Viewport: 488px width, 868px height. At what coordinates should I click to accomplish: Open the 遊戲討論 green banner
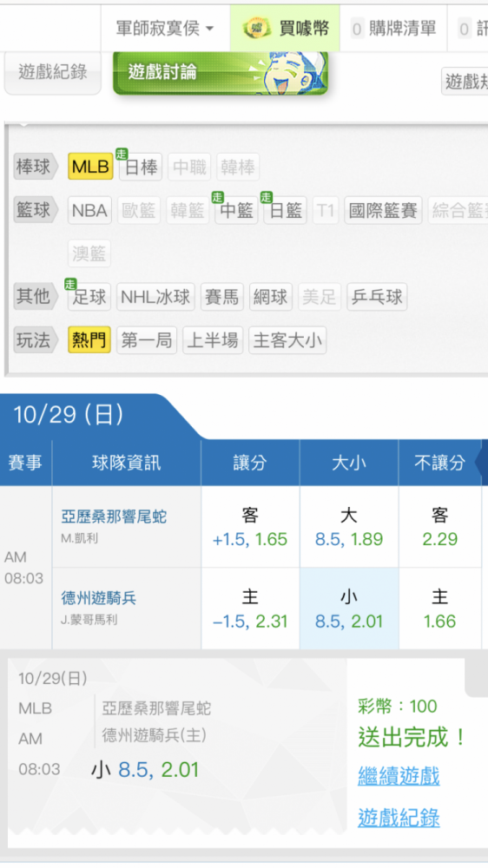(x=220, y=73)
